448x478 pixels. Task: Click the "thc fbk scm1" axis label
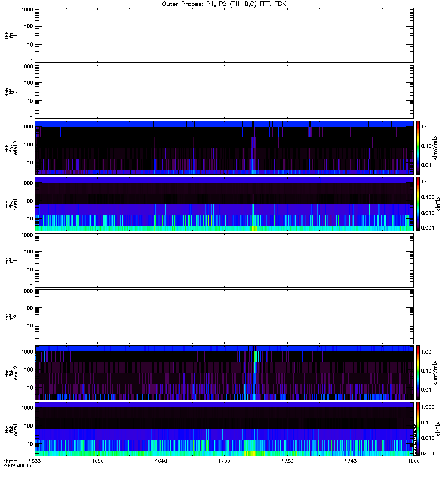point(11,429)
